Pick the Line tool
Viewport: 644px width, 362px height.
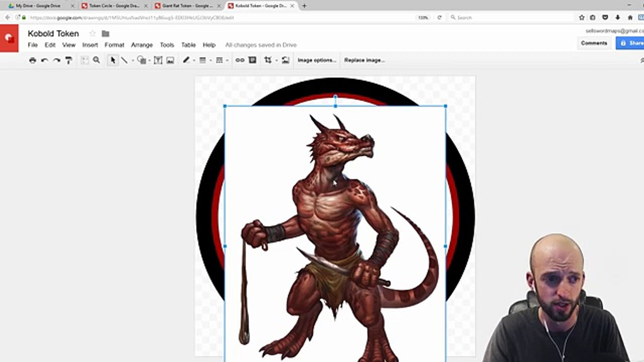[125, 60]
